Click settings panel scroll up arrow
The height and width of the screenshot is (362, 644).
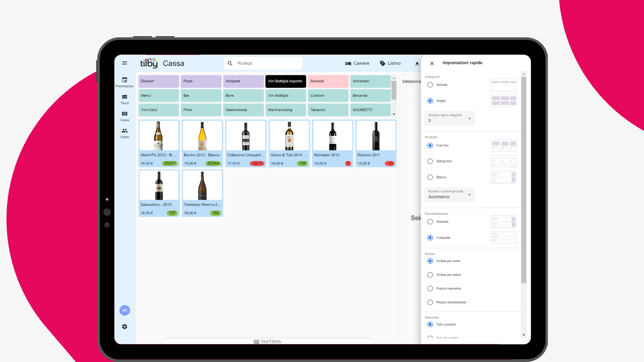[524, 74]
